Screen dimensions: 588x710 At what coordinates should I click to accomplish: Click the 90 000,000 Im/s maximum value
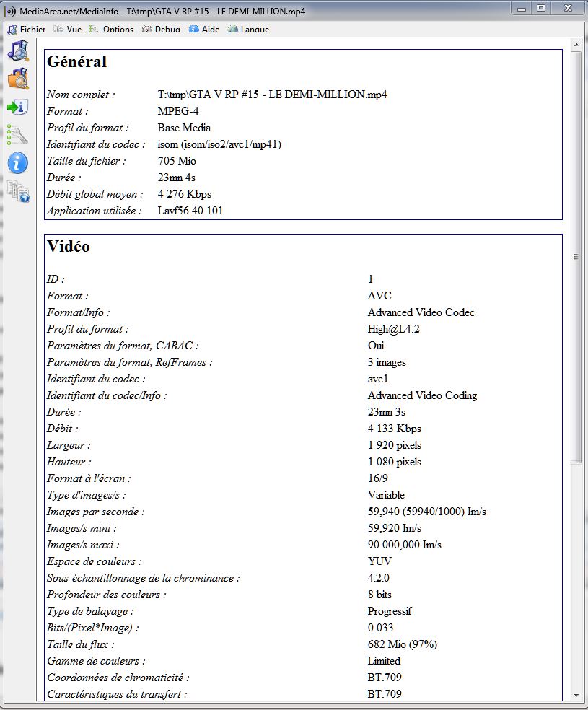click(404, 545)
